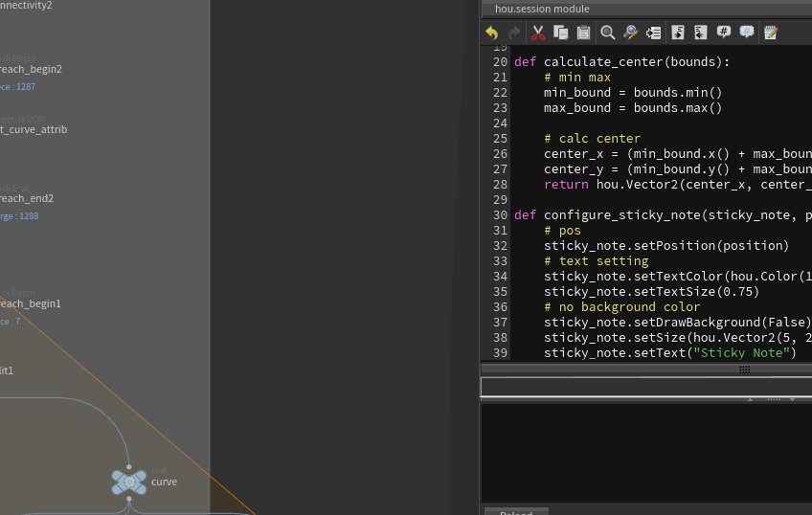Click line 'min_bound = bounds.min()'
The height and width of the screenshot is (515, 812).
click(x=632, y=93)
